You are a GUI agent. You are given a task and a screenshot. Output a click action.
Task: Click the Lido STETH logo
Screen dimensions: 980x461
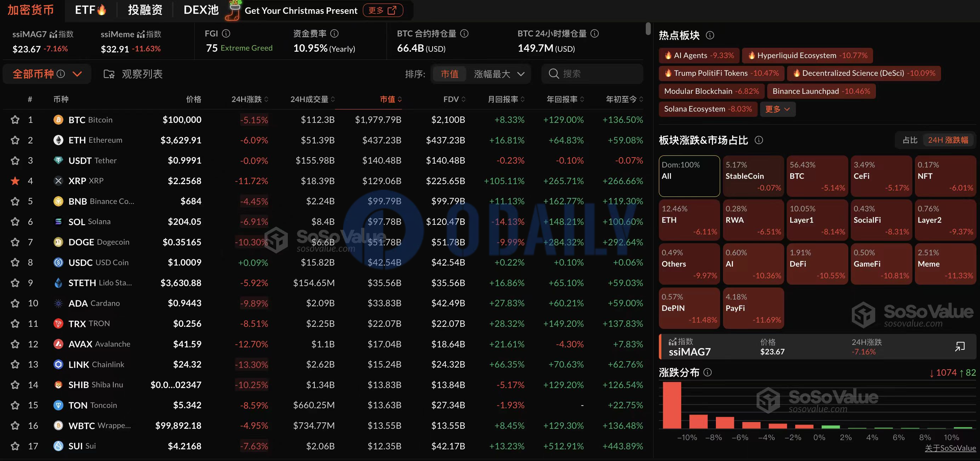(58, 283)
